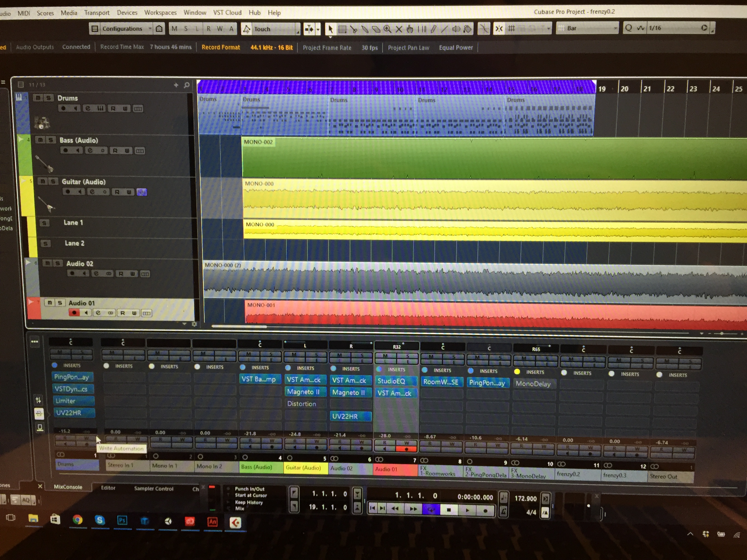Select the Mute X tool
This screenshot has width=747, height=560.
coord(399,29)
